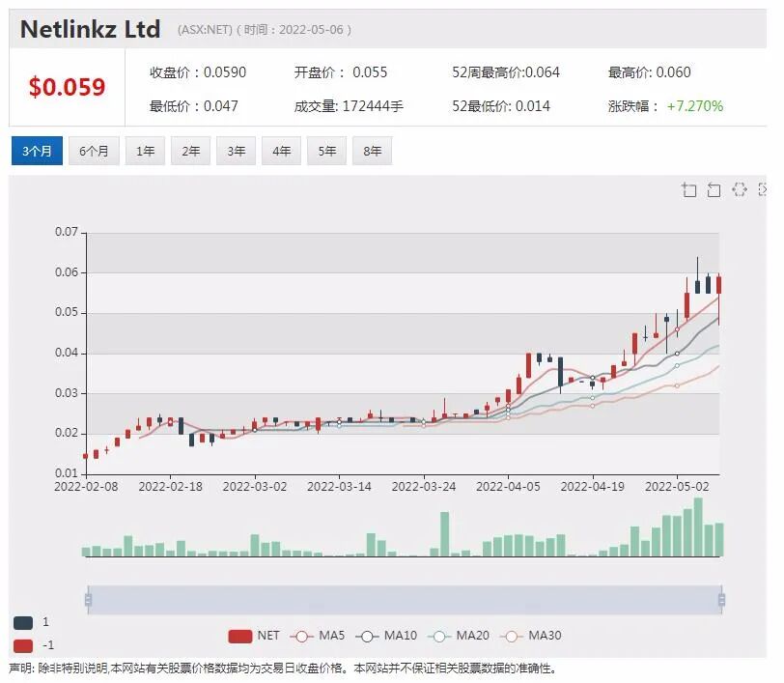The height and width of the screenshot is (683, 784).
Task: Click the 最低价：0.047 value
Action: tap(194, 106)
